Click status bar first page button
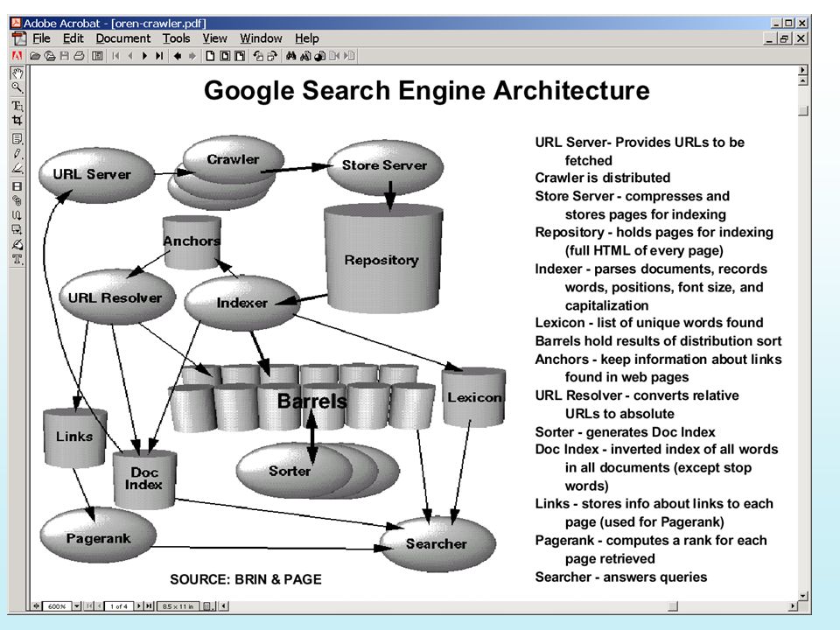 (89, 605)
